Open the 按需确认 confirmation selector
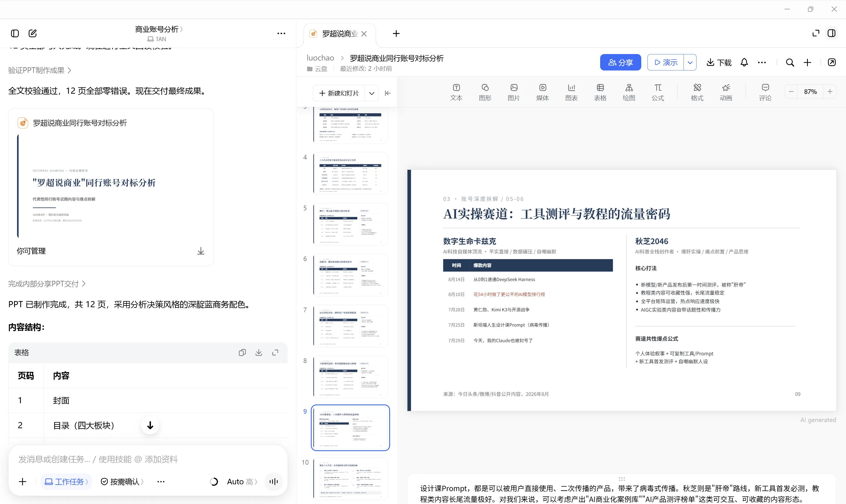The height and width of the screenshot is (504, 846). 122,482
